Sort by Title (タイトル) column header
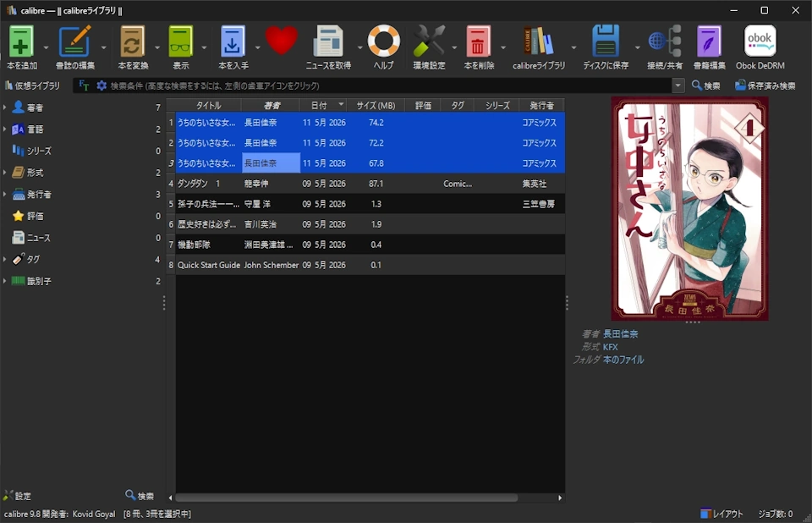 tap(208, 105)
